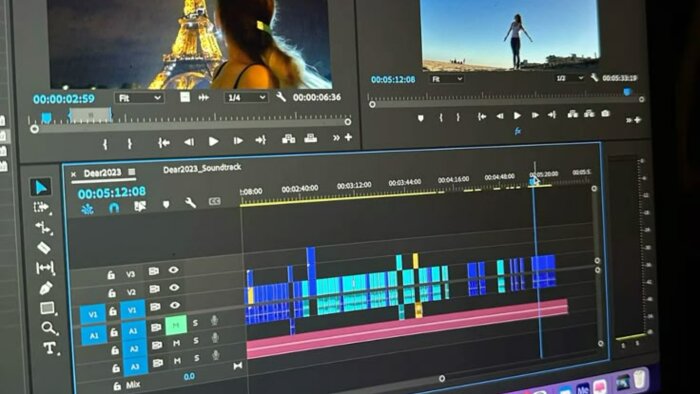Mute track A2
This screenshot has height=394, width=700.
pyautogui.click(x=177, y=343)
